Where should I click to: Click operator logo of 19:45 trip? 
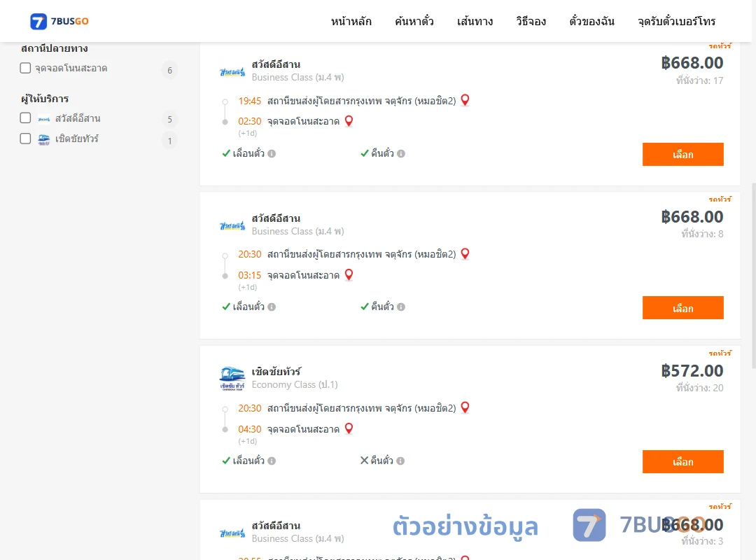pos(232,72)
